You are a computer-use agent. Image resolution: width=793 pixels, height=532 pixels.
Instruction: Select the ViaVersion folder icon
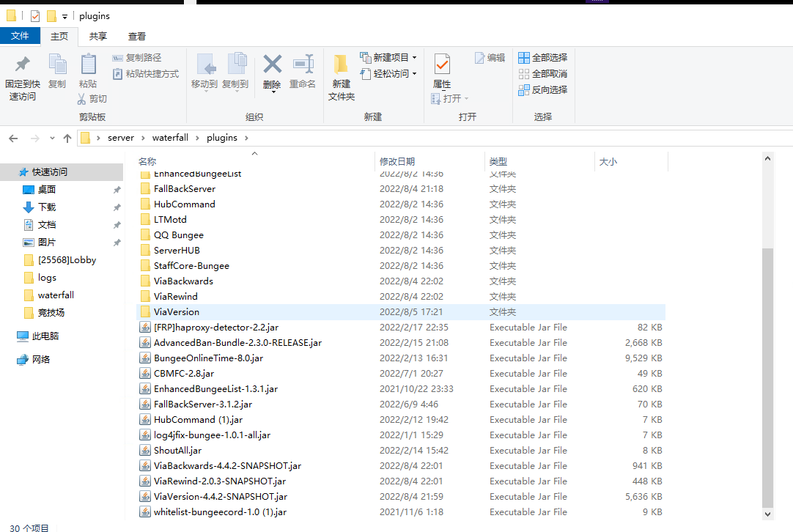(x=145, y=312)
